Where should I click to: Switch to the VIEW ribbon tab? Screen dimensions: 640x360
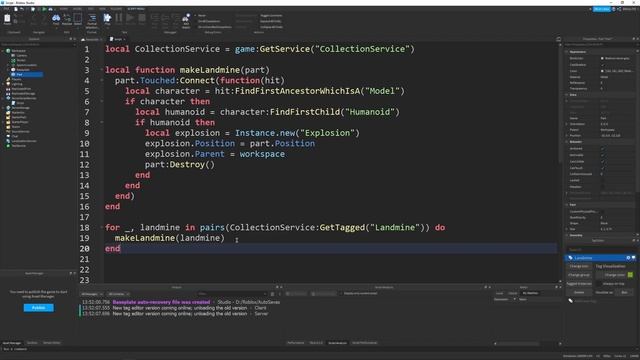click(102, 9)
